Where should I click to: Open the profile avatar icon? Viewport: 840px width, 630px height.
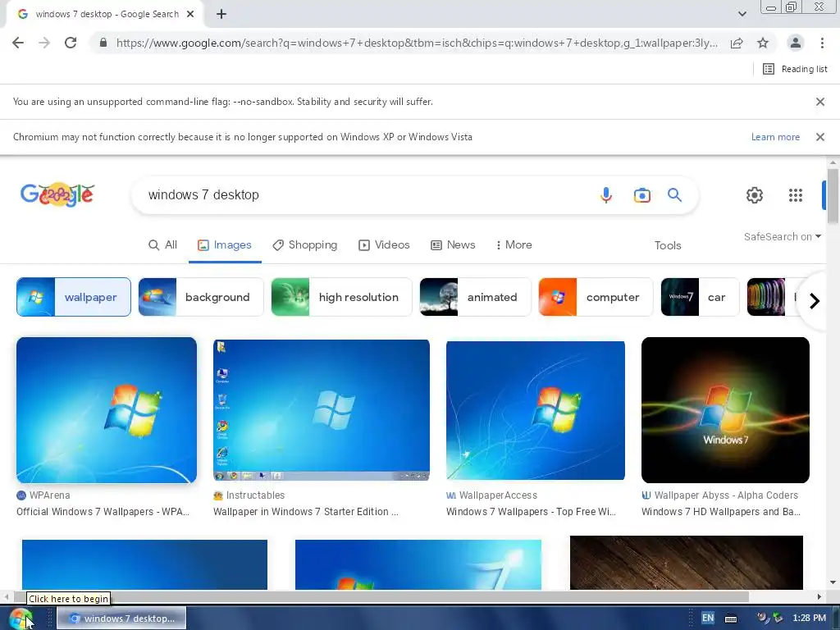[796, 43]
